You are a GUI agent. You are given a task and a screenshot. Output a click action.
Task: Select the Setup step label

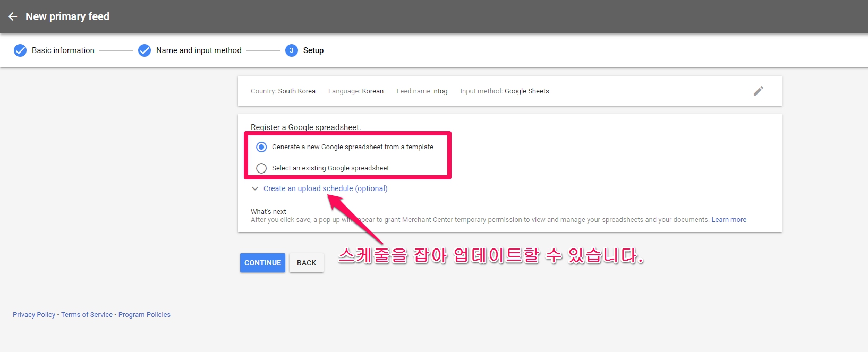click(313, 50)
